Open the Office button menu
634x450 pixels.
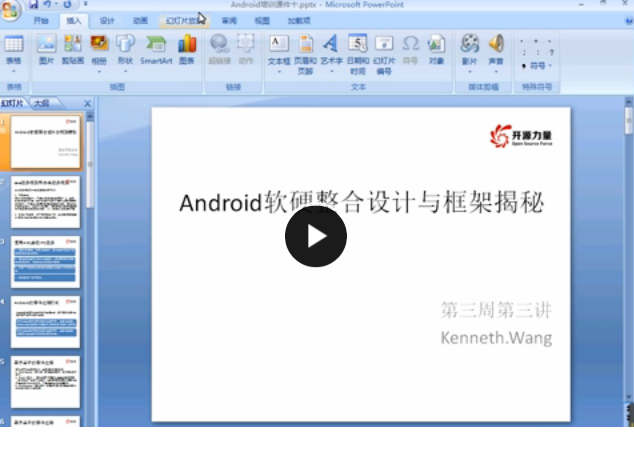pyautogui.click(x=11, y=10)
